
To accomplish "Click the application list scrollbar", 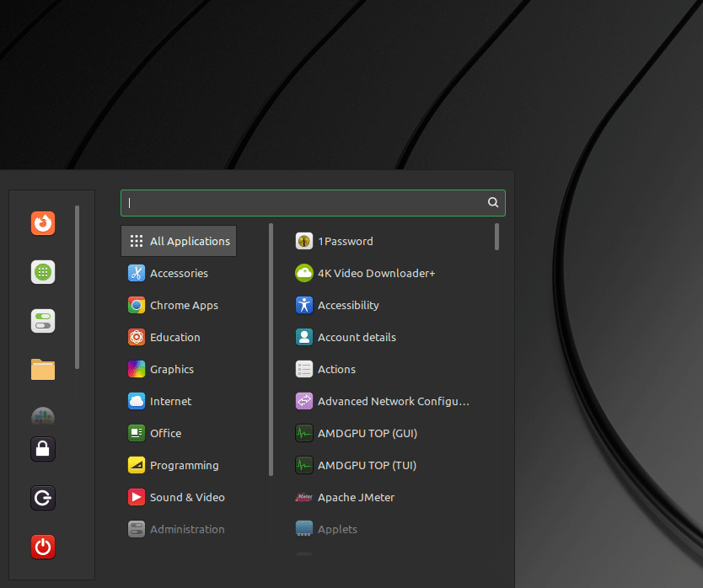I will click(x=497, y=238).
